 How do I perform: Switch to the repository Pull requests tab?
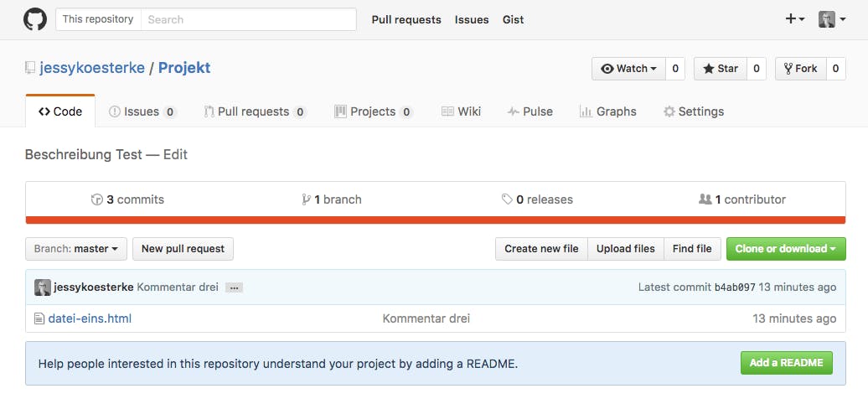(x=256, y=111)
